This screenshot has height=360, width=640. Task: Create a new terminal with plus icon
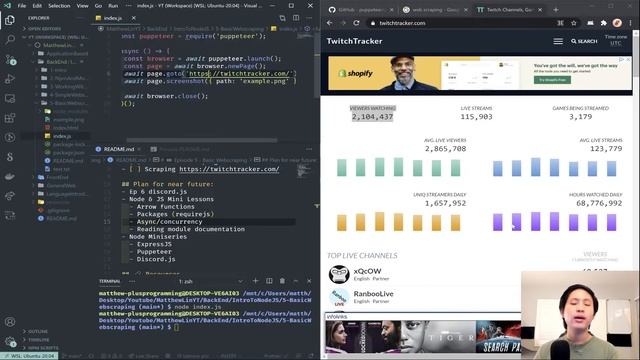coord(255,281)
